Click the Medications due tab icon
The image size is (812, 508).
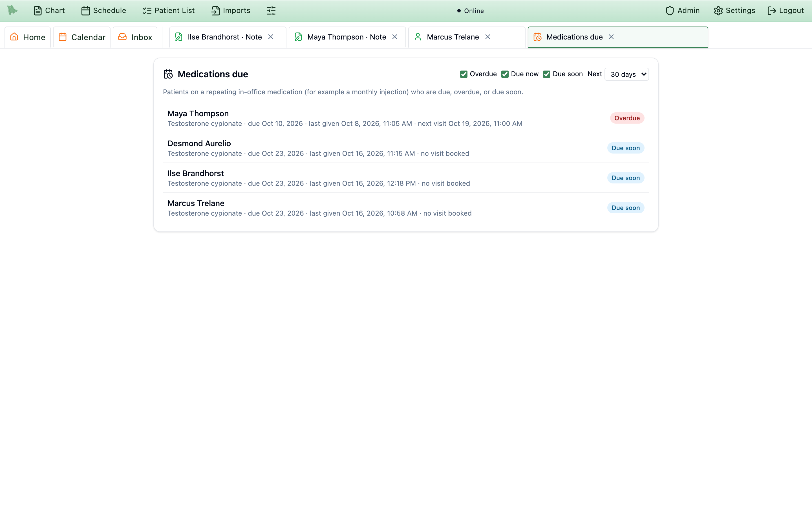pos(538,37)
